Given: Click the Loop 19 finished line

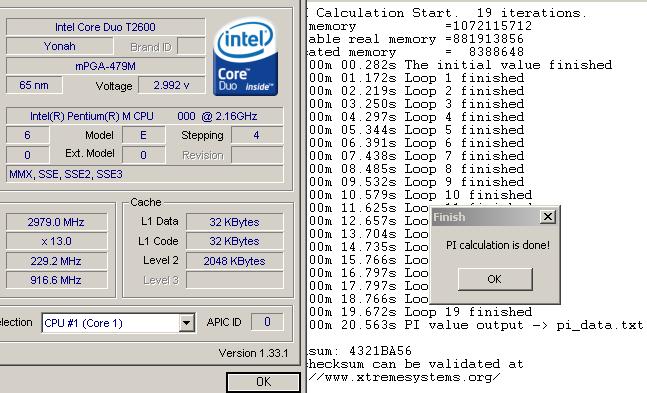Looking at the screenshot, I should tap(420, 312).
